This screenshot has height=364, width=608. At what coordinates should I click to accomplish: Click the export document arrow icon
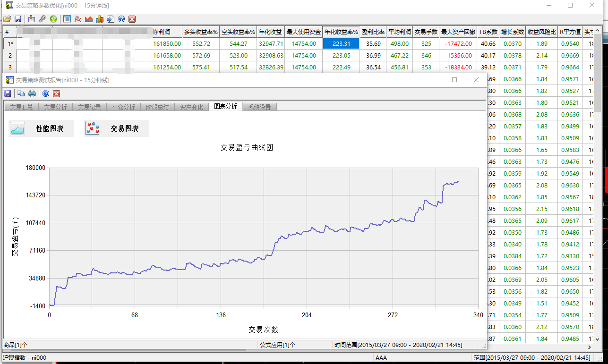[110, 19]
